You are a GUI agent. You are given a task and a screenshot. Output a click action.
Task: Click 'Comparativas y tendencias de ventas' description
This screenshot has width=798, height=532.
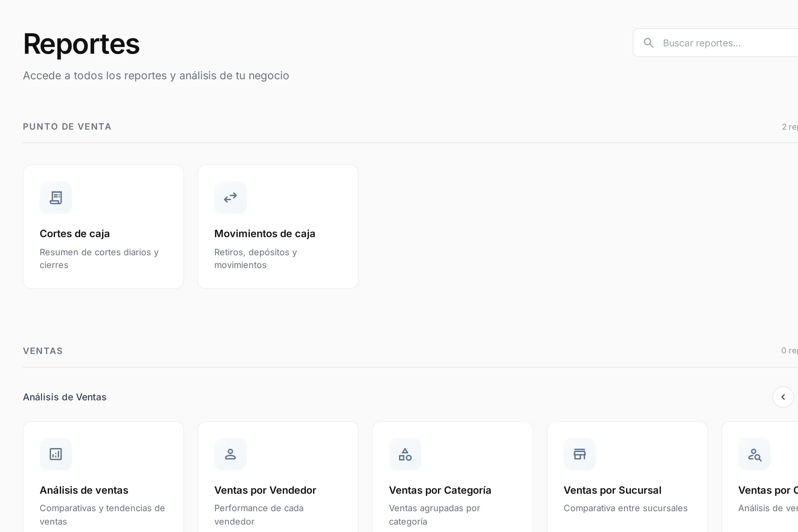coord(102,515)
